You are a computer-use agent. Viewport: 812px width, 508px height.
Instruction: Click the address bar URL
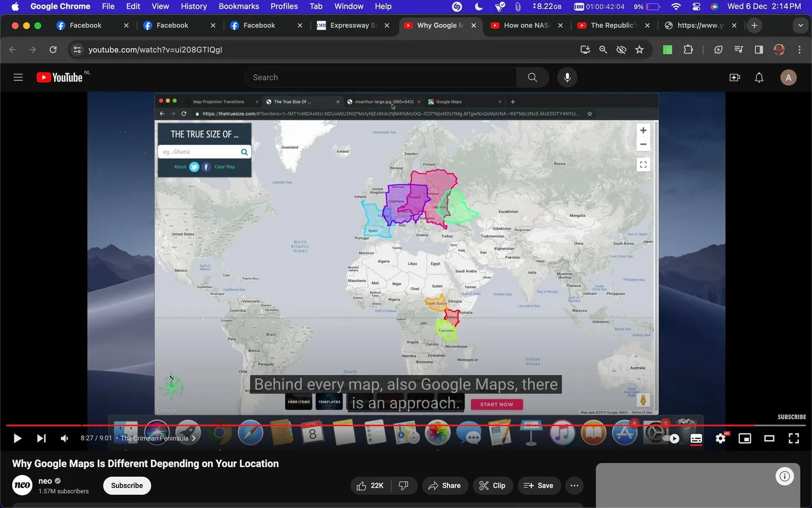tap(155, 49)
